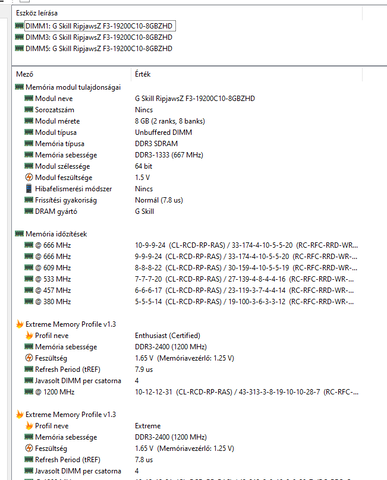The image size is (387, 480).
Task: Select the 64 bit value
Action: pyautogui.click(x=144, y=166)
